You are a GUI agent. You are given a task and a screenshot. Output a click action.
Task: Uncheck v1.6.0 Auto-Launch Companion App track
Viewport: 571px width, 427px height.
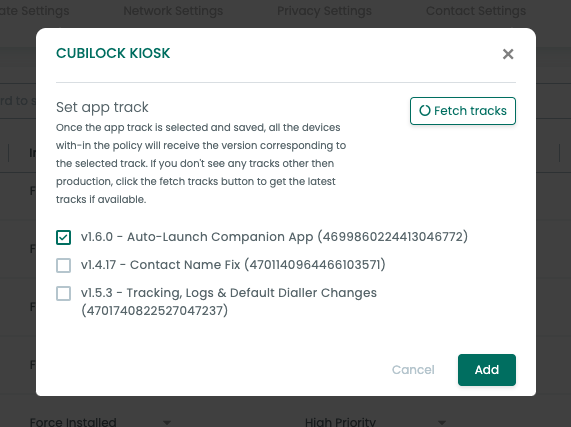click(x=63, y=237)
